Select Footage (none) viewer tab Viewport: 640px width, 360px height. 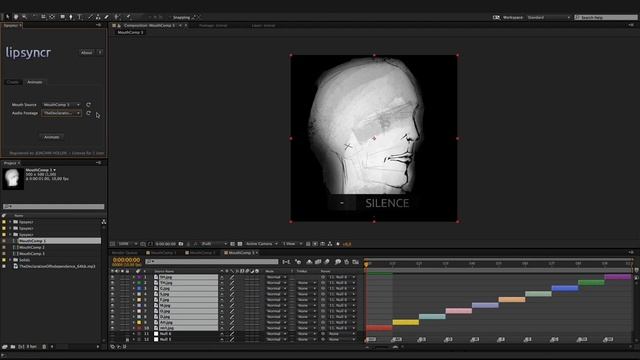(213, 25)
